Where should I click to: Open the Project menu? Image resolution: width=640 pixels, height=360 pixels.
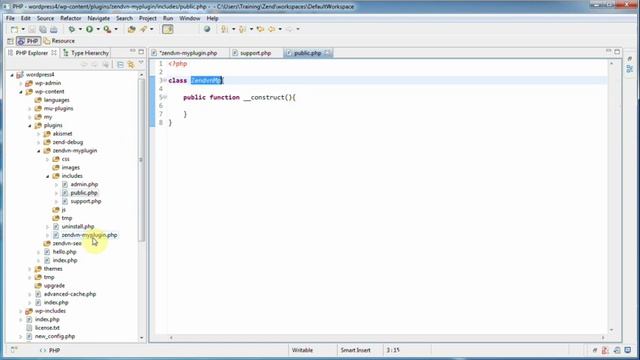(147, 18)
